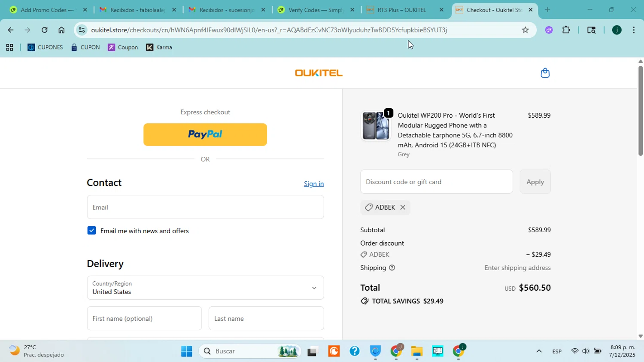Open CUPONES bookmark
644x362 pixels.
[45, 48]
